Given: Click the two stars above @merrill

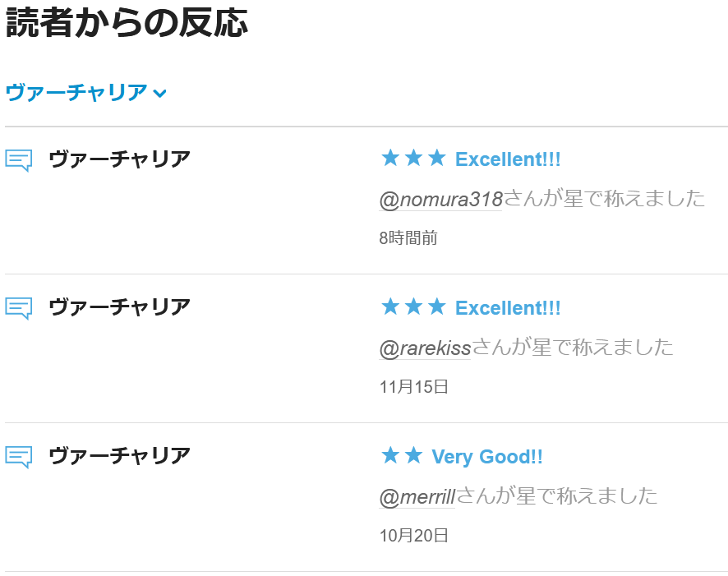Looking at the screenshot, I should (402, 455).
